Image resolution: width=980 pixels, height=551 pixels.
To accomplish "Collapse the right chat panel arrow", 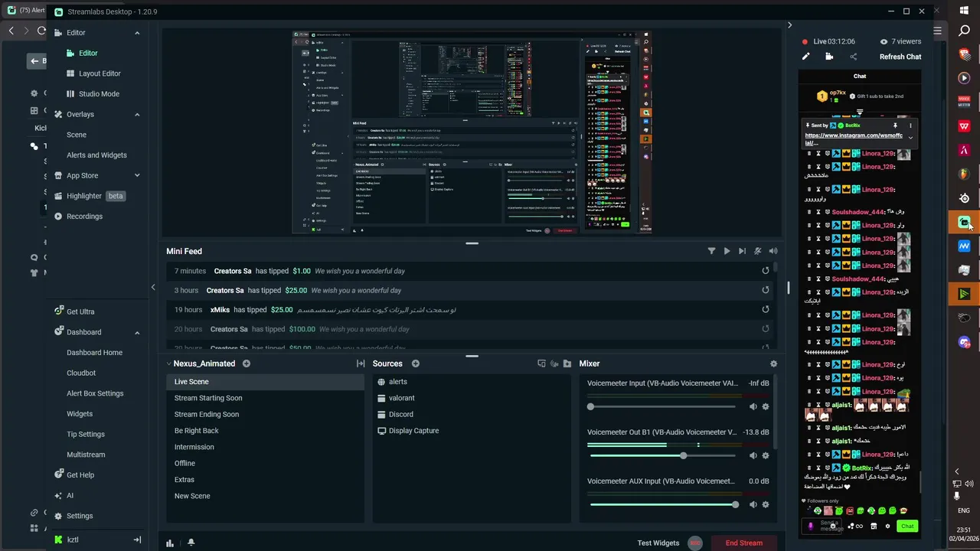I will (789, 25).
